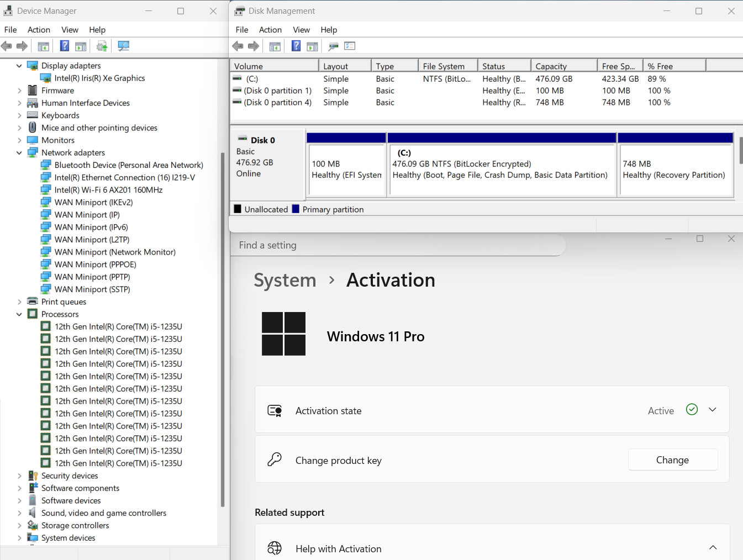Open File menu in Device Manager

point(10,30)
